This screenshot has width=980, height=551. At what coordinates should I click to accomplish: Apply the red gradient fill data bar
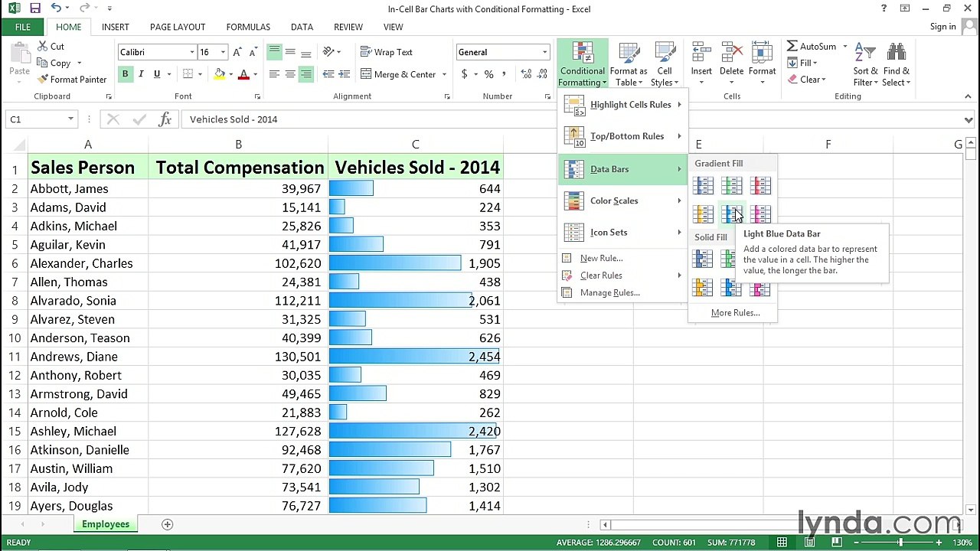[760, 185]
